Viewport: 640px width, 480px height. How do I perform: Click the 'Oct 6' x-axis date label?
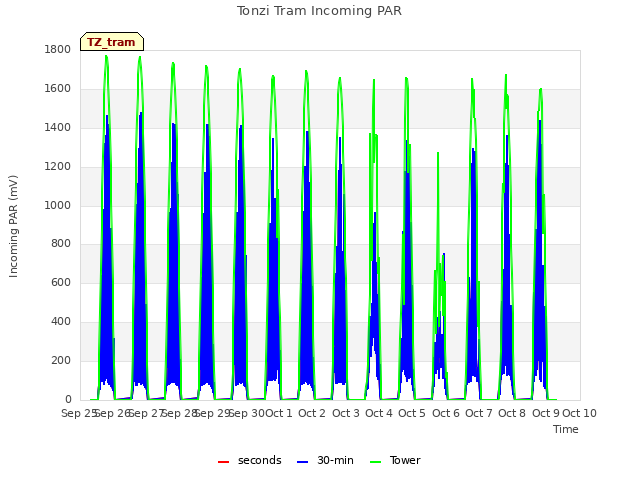pos(446,413)
